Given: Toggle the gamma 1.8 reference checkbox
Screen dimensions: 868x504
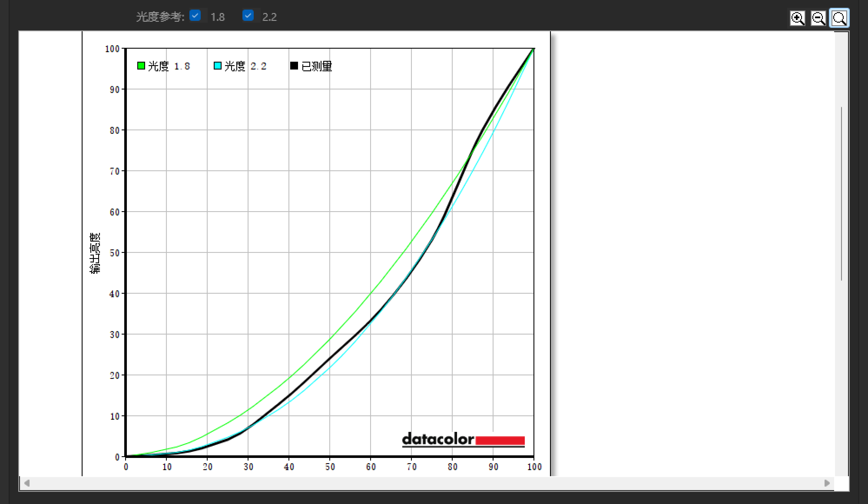Looking at the screenshot, I should pyautogui.click(x=195, y=16).
